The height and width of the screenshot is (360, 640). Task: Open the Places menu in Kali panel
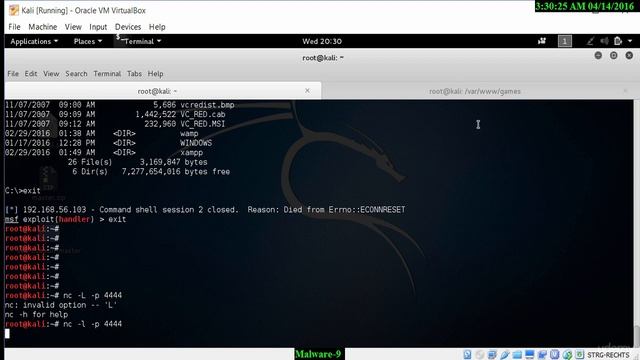88,41
